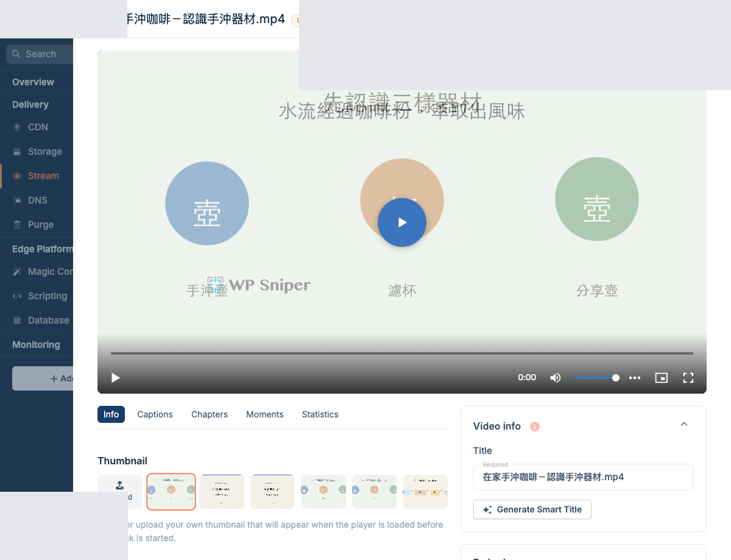Click the Storage drive icon
The image size is (731, 560).
pos(16,152)
